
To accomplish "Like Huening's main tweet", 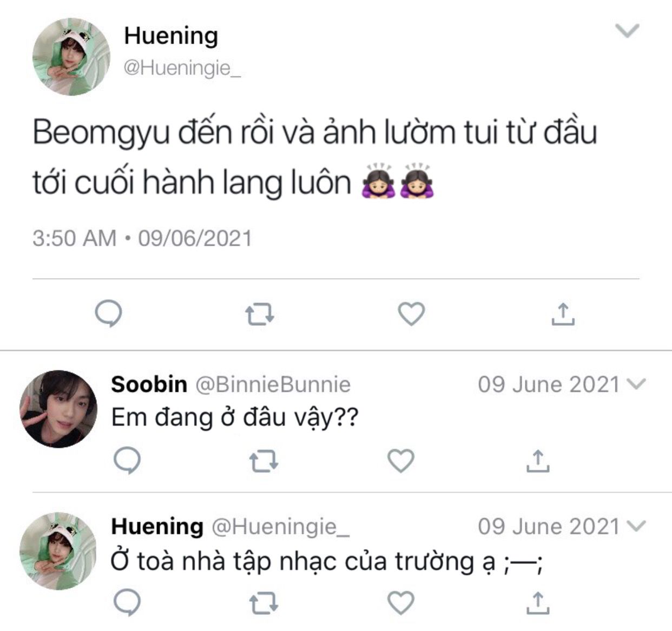I will click(x=412, y=314).
